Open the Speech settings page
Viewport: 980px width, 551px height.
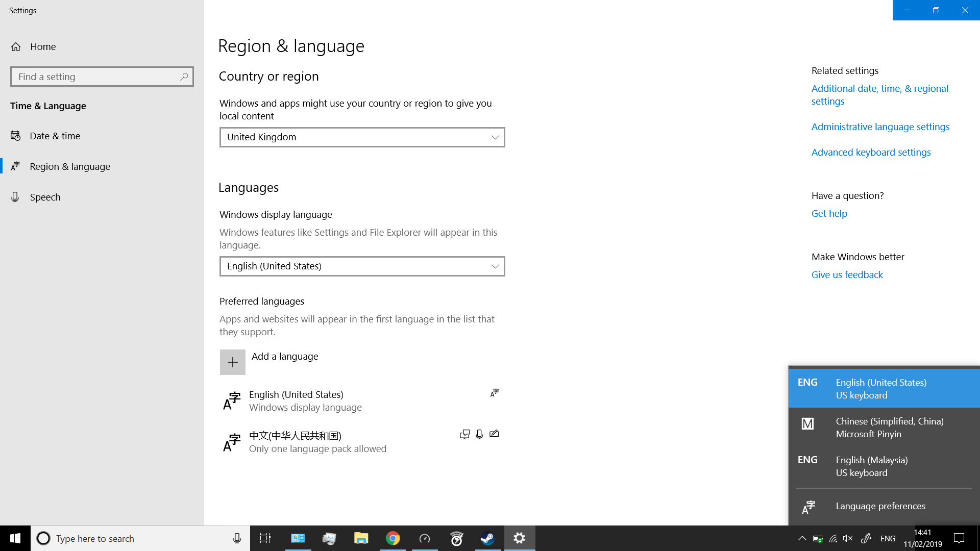45,197
